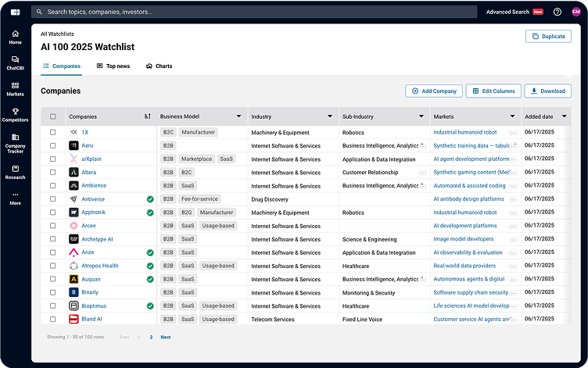The height and width of the screenshot is (368, 588).
Task: Open the Home sidebar icon
Action: [15, 37]
